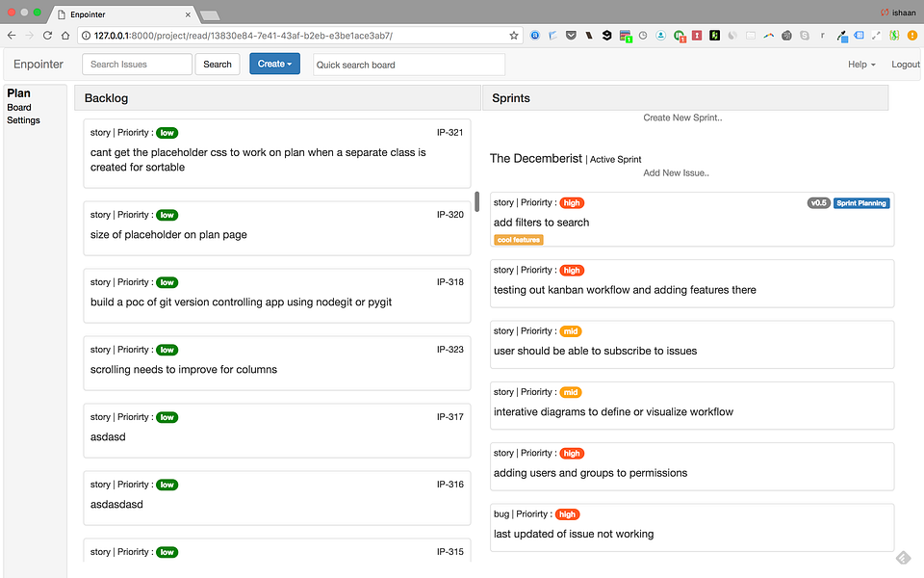This screenshot has width=924, height=578.
Task: Click the bottom-right floating diamond widget icon
Action: tap(903, 558)
